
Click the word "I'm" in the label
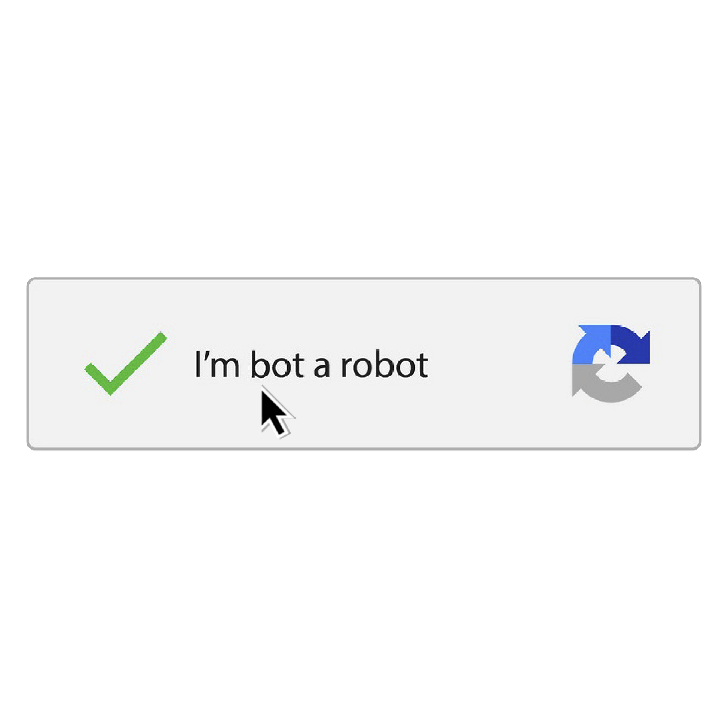point(217,364)
